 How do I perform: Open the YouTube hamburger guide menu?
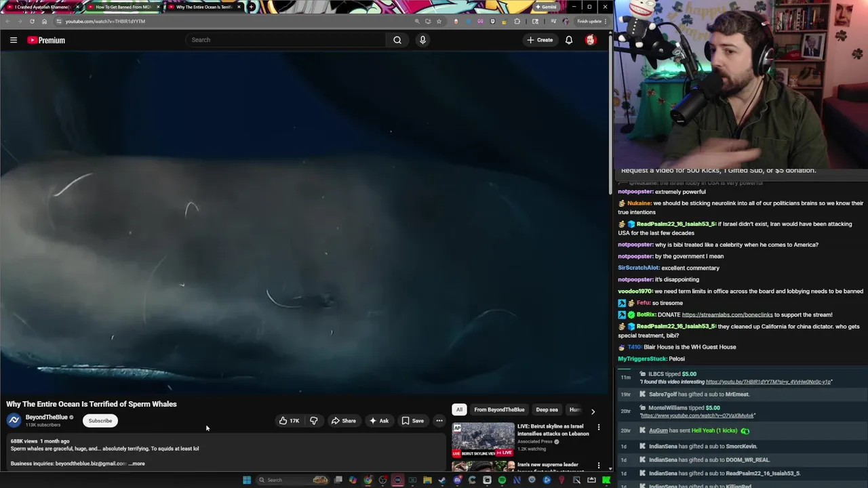pos(13,40)
